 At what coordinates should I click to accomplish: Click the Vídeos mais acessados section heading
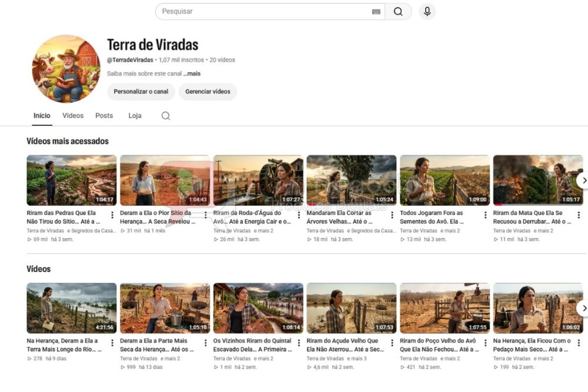[x=68, y=141]
